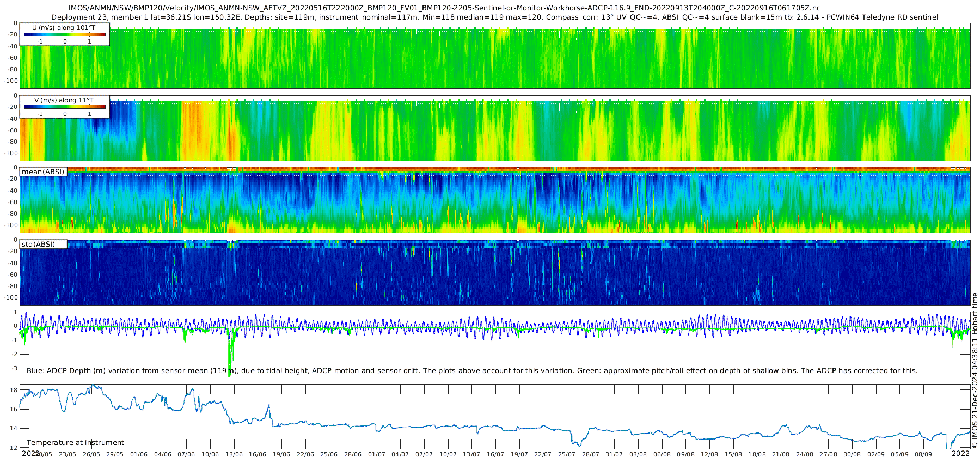This screenshot has height=463, width=980.
Task: Click the '07/07' date tick label
Action: [x=424, y=454]
